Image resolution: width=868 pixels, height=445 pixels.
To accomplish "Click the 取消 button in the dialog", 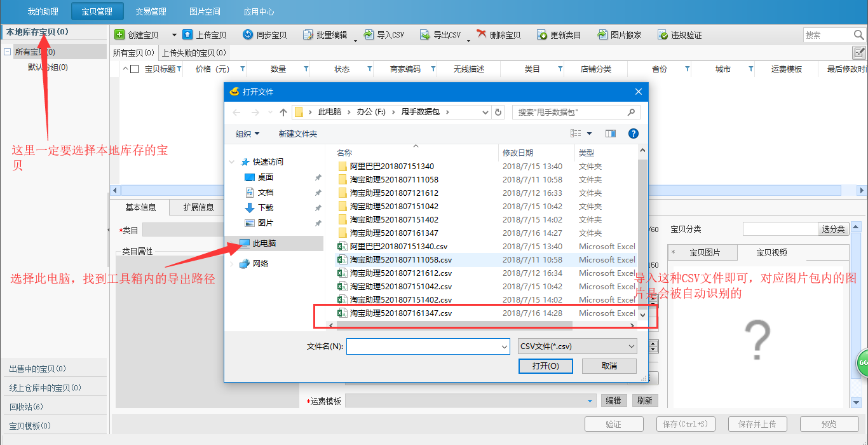I will tap(609, 366).
